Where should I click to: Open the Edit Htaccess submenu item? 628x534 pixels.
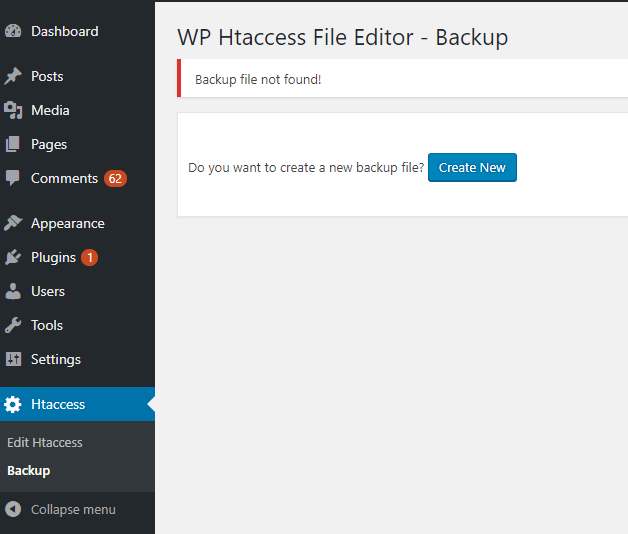point(45,442)
